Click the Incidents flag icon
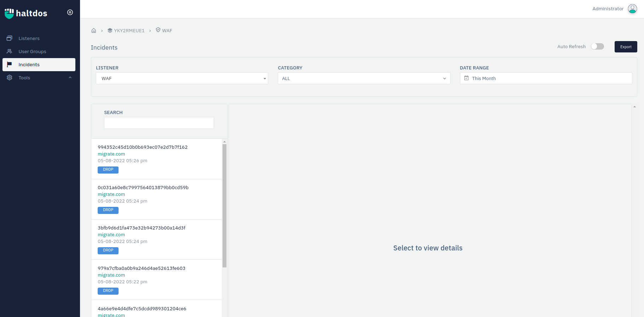644x317 pixels. pos(10,64)
